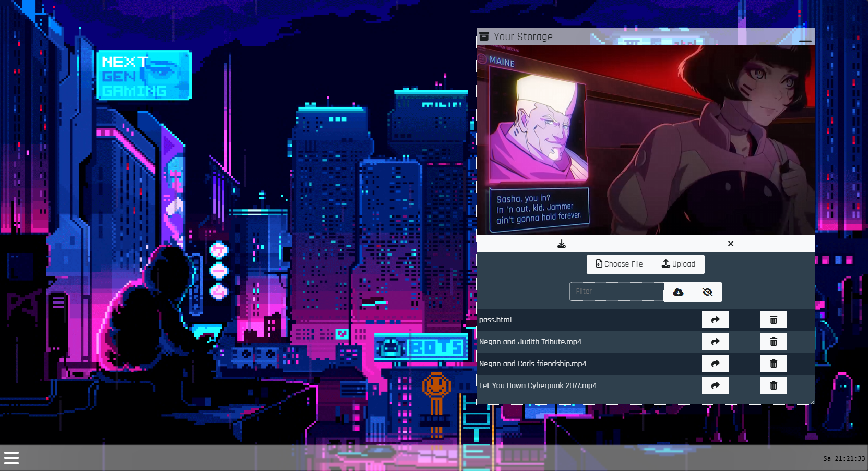
Task: Open Negan and Carls friendship.mp4 entry
Action: pyautogui.click(x=533, y=364)
